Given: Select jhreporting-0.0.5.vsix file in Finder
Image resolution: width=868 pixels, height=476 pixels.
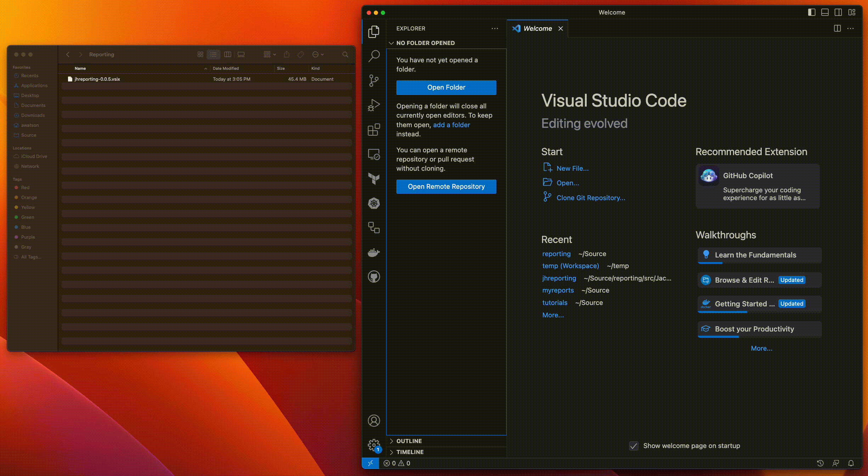Looking at the screenshot, I should [97, 79].
